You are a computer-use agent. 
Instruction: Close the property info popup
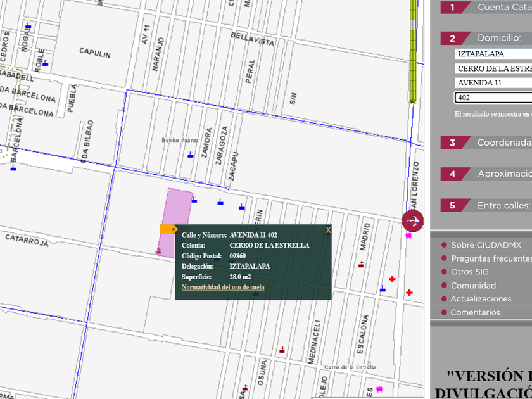(328, 230)
